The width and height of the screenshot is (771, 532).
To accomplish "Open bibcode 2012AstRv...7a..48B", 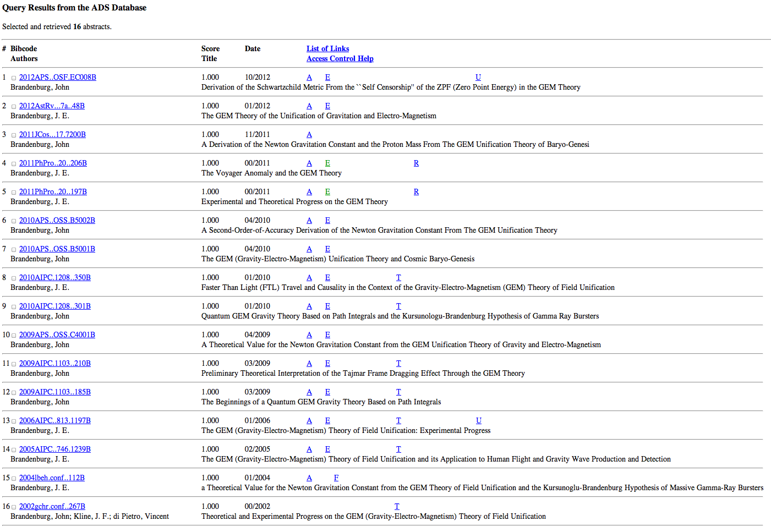I will [x=52, y=106].
